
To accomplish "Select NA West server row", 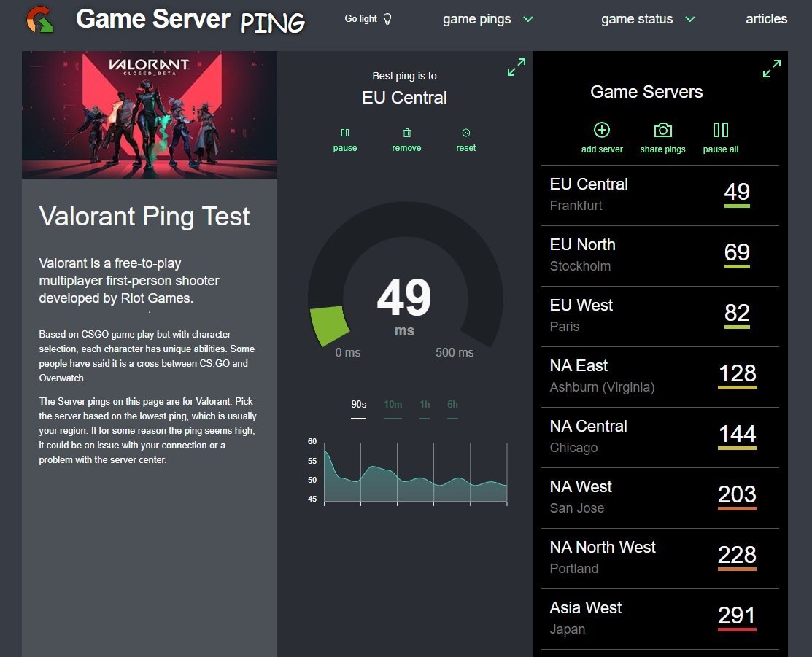I will [660, 498].
